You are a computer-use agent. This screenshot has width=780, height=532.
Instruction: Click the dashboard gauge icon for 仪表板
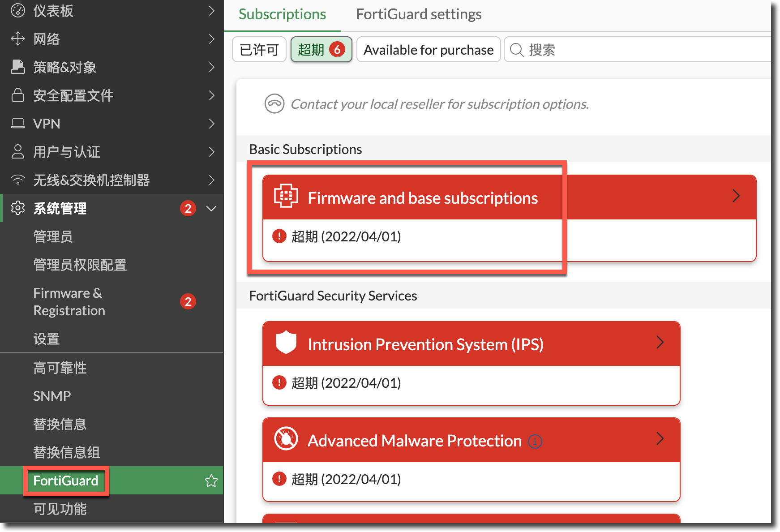(x=18, y=10)
